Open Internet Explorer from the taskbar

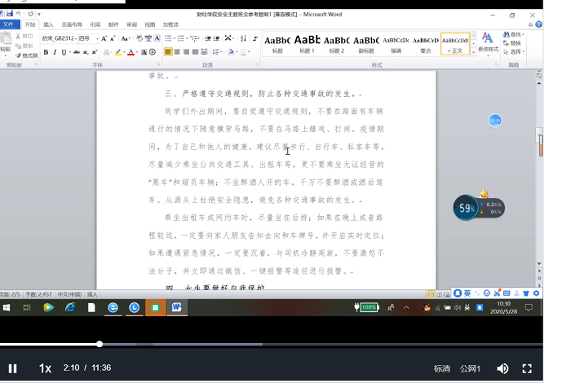(x=70, y=307)
